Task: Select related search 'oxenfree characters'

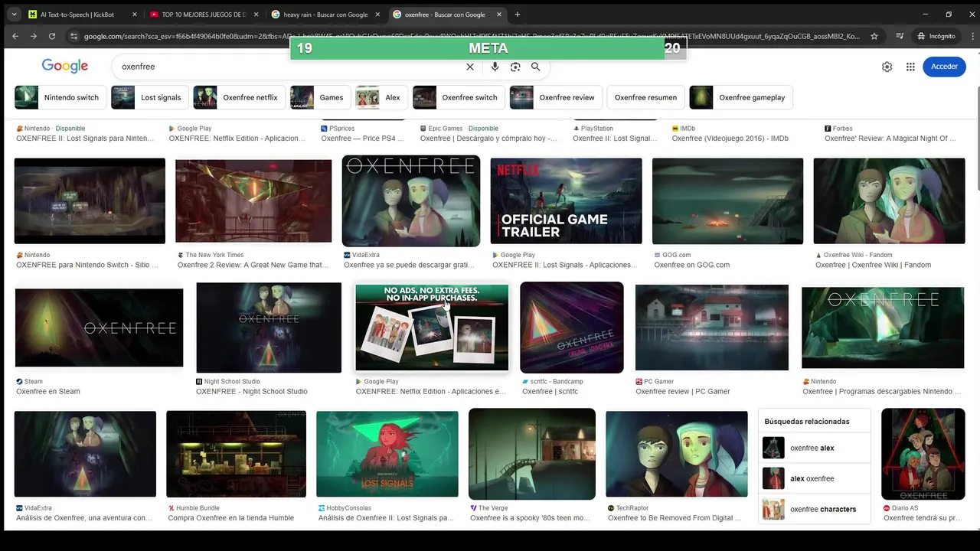Action: click(815, 509)
